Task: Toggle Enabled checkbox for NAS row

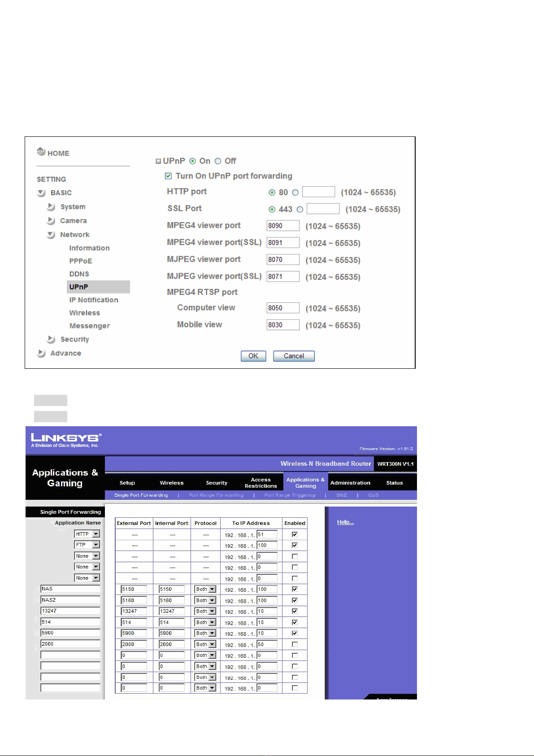Action: pyautogui.click(x=295, y=589)
